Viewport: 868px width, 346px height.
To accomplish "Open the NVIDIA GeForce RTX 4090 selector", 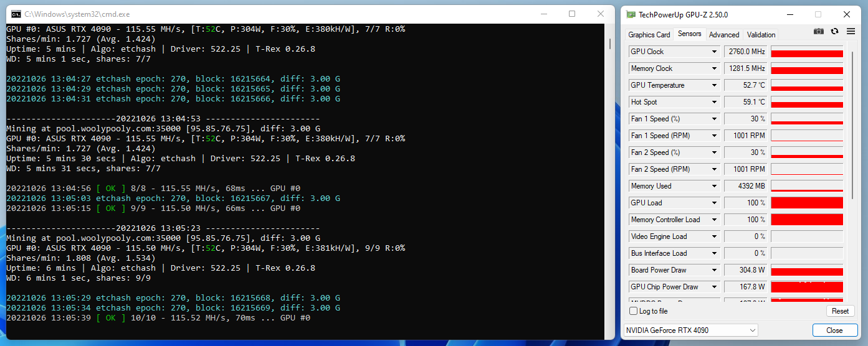I will (x=690, y=330).
